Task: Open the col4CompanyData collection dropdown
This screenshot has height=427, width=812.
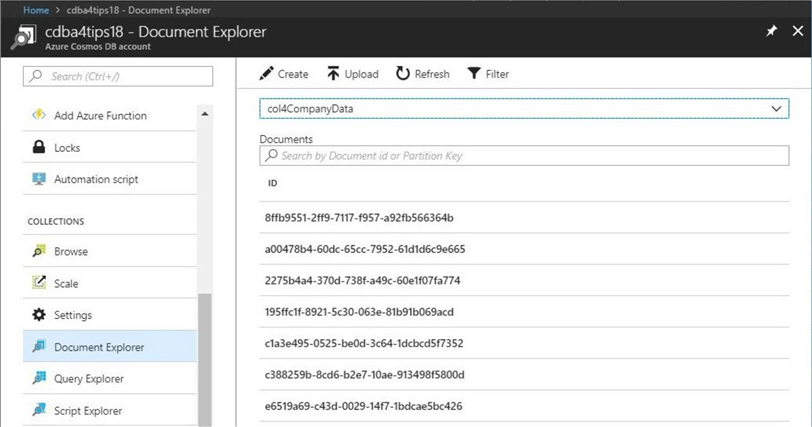Action: [x=524, y=109]
